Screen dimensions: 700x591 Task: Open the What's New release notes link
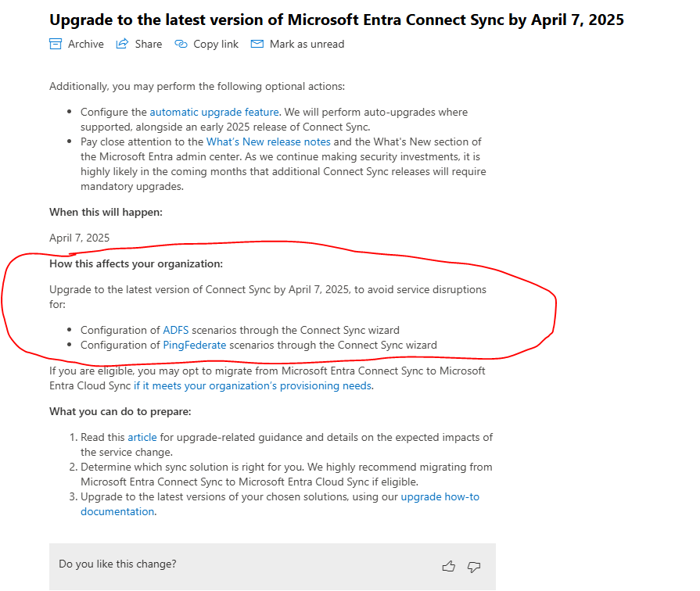click(x=268, y=141)
